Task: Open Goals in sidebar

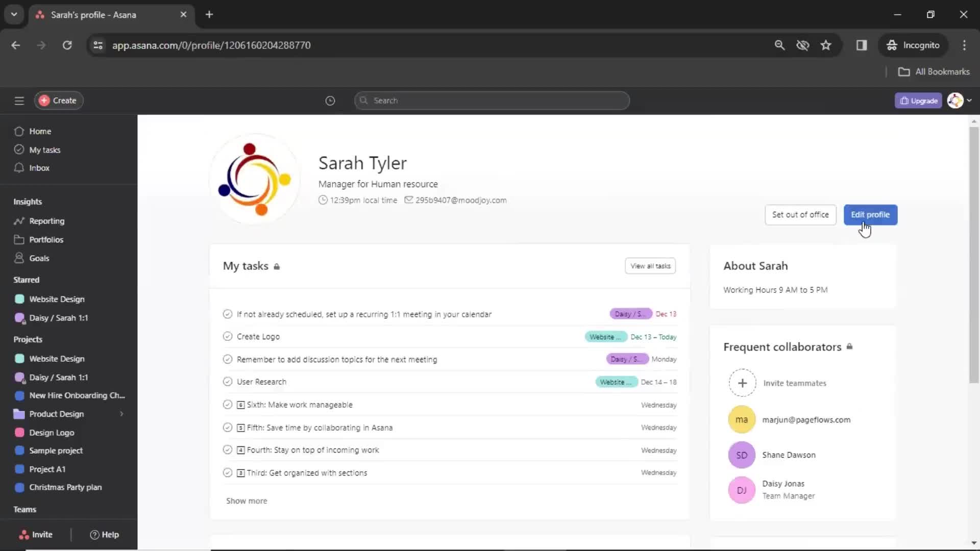Action: pos(38,258)
